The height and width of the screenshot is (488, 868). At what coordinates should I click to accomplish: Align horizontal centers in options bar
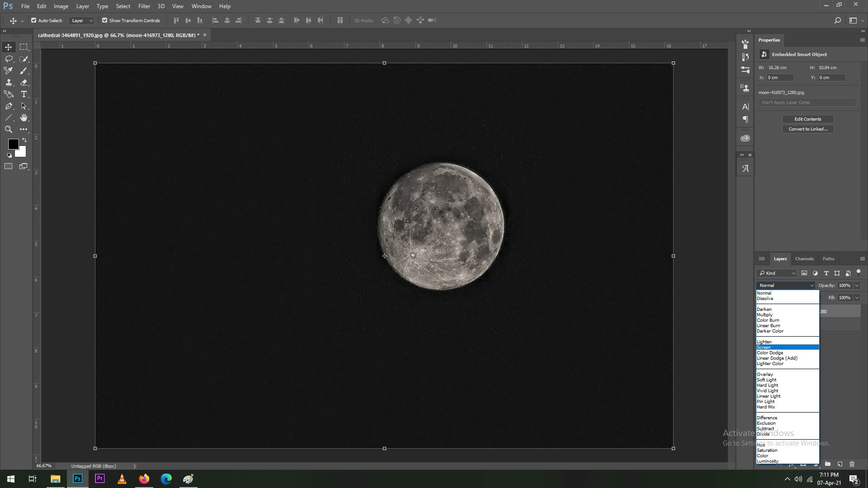tap(227, 20)
